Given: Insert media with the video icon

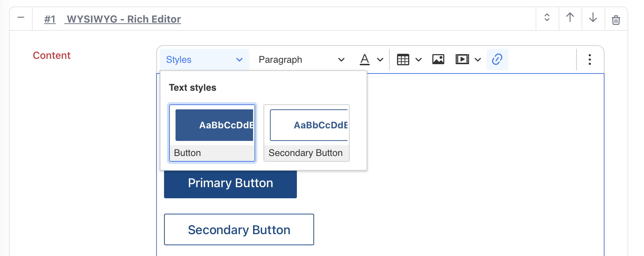Looking at the screenshot, I should tap(462, 60).
